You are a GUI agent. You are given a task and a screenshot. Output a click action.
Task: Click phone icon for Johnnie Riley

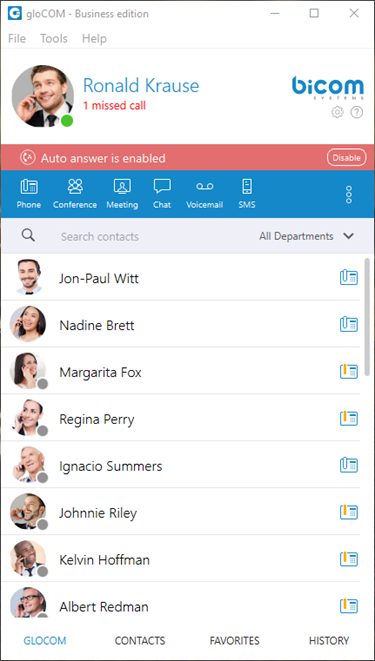click(x=349, y=512)
